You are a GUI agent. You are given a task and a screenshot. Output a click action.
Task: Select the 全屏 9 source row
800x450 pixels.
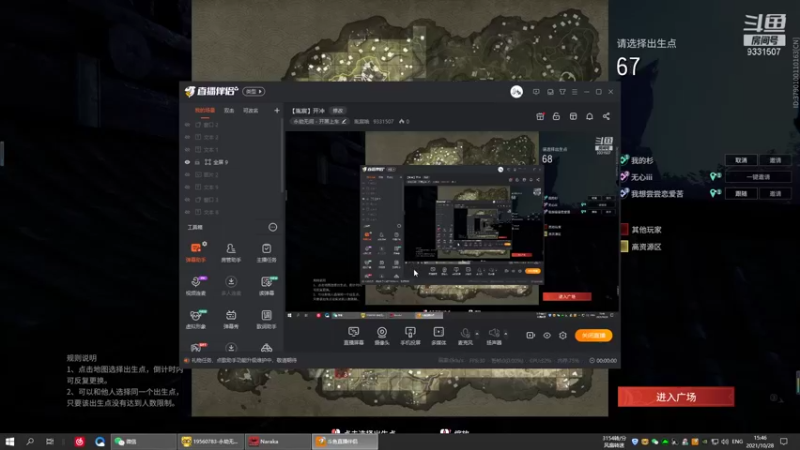(232, 162)
